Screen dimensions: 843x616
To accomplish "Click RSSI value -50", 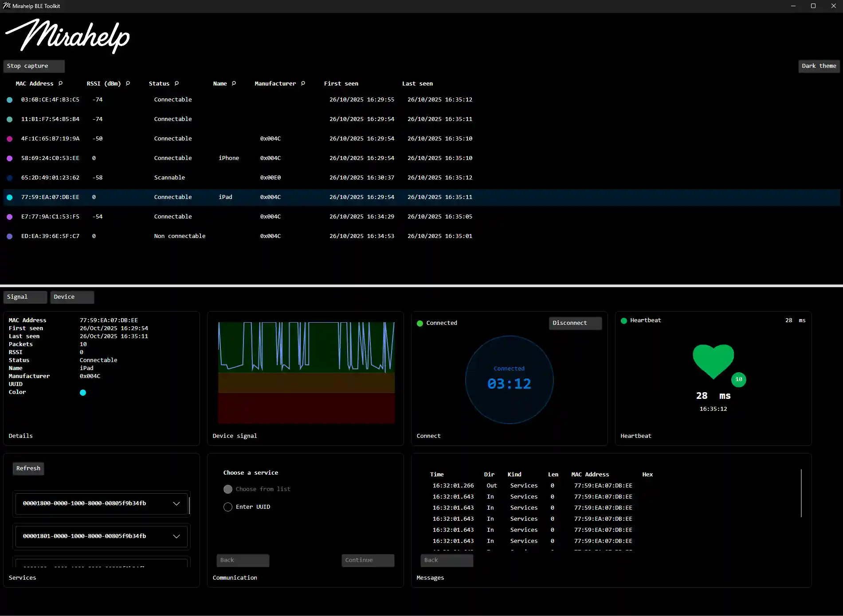I will [x=98, y=139].
